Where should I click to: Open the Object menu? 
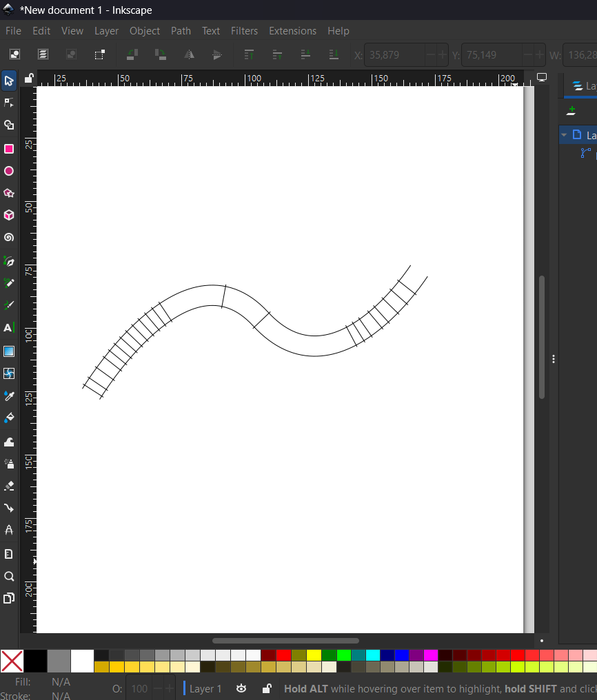click(x=145, y=31)
